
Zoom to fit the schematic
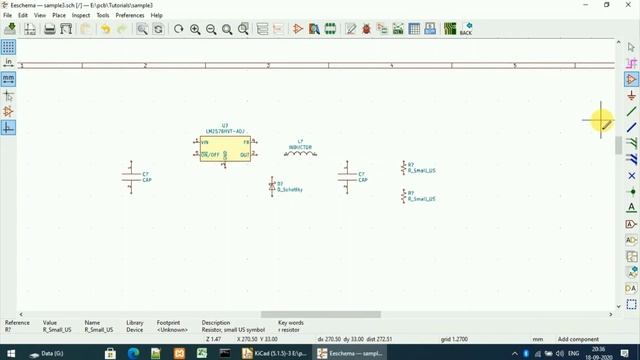pos(227,29)
